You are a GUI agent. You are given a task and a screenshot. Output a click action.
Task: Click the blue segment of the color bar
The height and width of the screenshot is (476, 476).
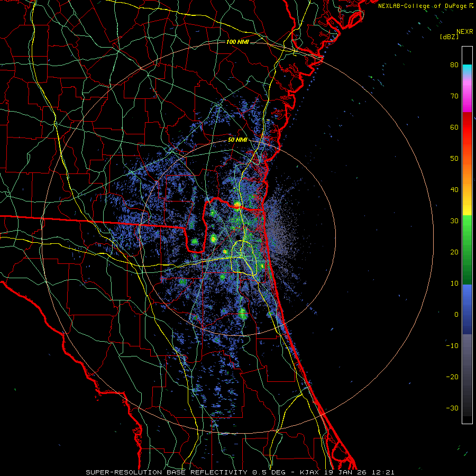[x=467, y=309]
